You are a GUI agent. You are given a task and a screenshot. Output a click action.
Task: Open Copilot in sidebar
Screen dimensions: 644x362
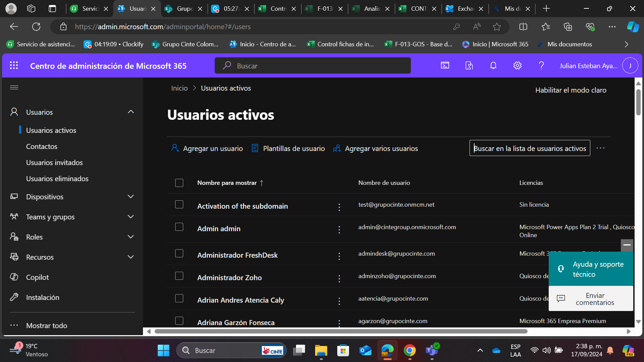click(37, 277)
